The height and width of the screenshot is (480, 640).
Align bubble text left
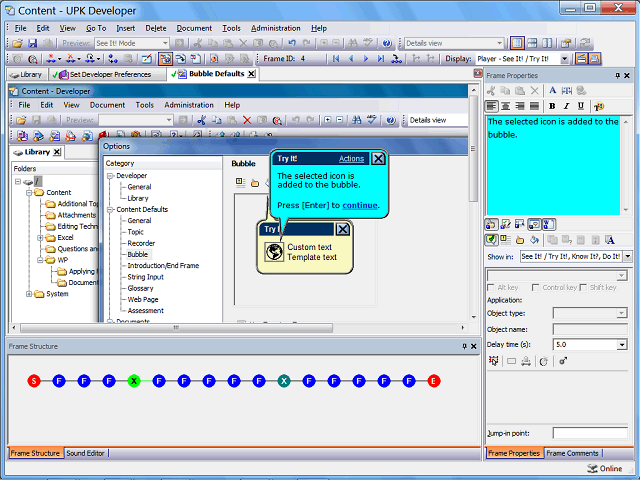491,106
